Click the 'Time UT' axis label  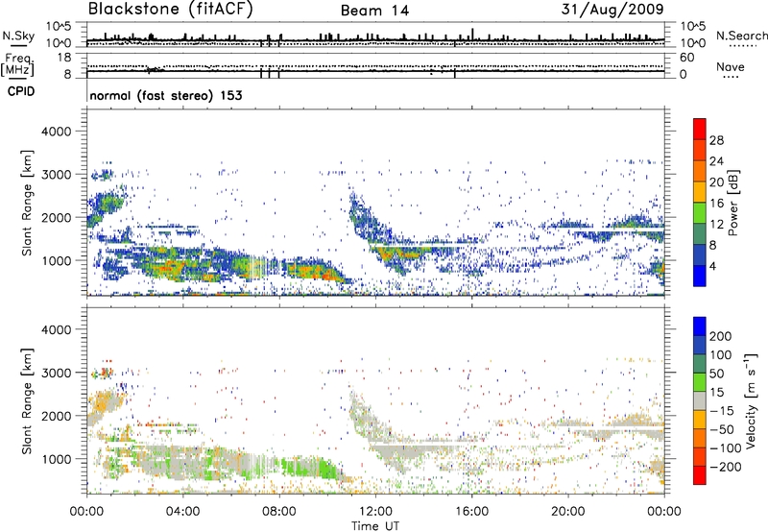click(375, 526)
